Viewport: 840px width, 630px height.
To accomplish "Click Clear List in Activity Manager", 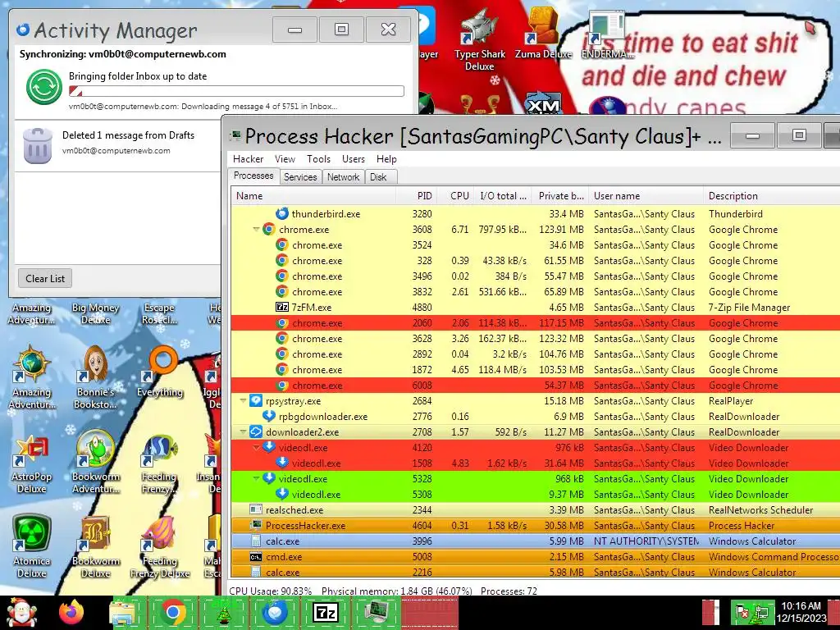I will pyautogui.click(x=45, y=279).
